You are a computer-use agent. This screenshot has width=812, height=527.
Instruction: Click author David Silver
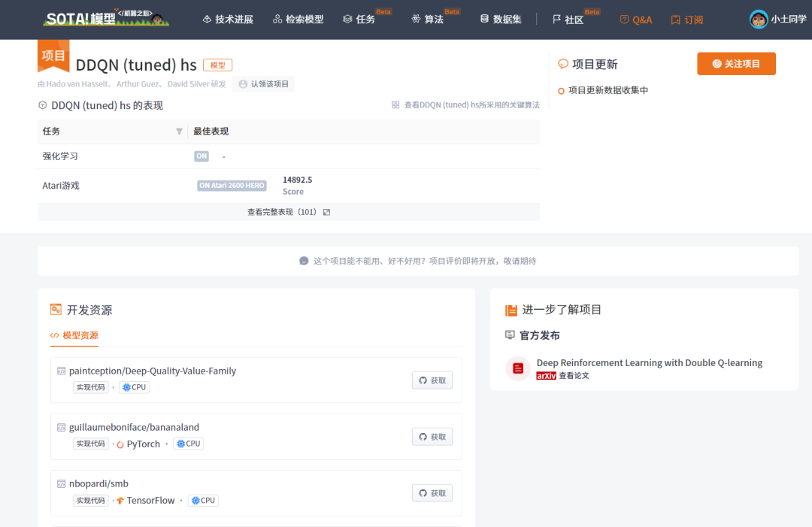[189, 84]
